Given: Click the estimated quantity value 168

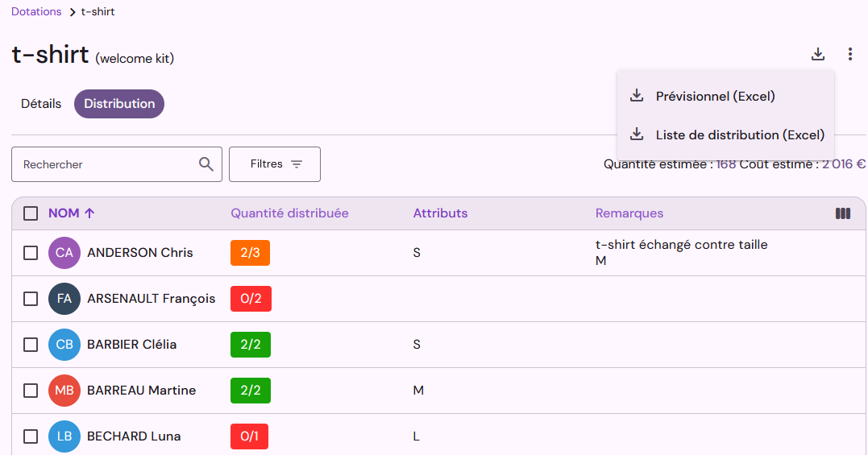Looking at the screenshot, I should coord(725,164).
